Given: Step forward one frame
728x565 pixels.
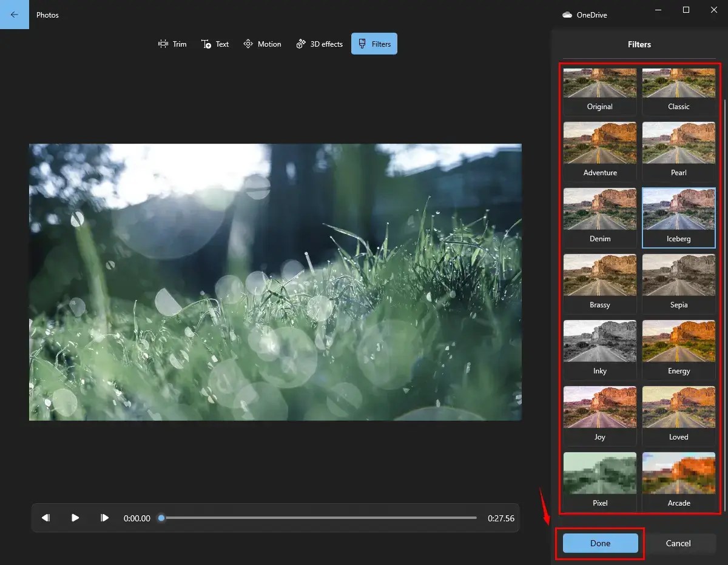Looking at the screenshot, I should pyautogui.click(x=104, y=518).
